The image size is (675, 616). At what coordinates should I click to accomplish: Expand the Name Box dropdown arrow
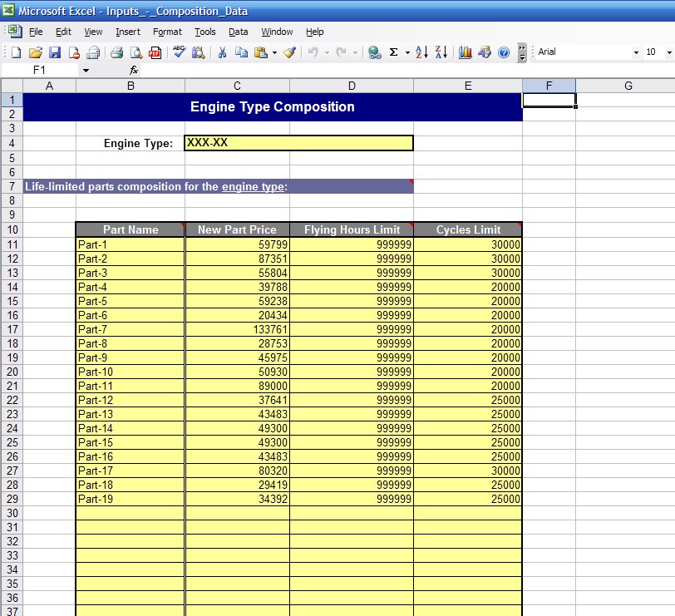point(85,71)
